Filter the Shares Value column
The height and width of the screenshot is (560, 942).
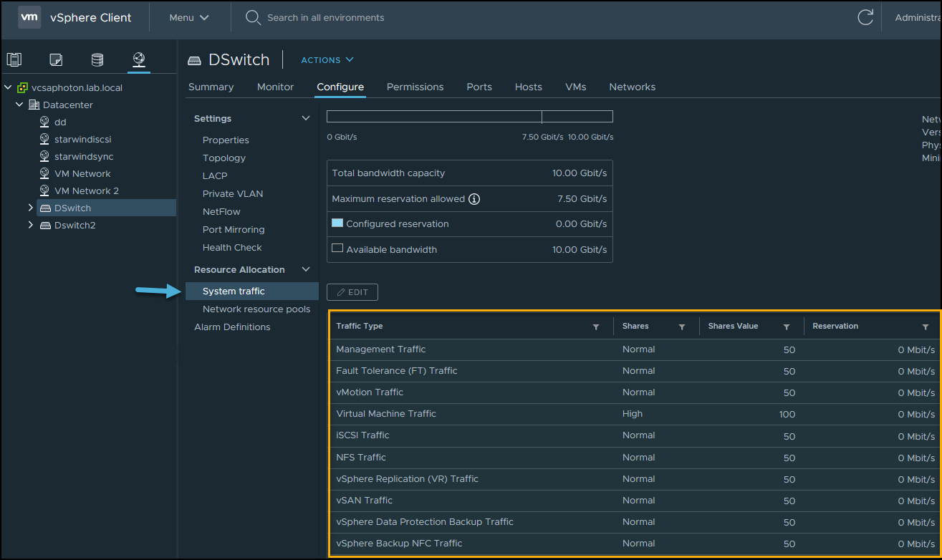click(x=787, y=327)
